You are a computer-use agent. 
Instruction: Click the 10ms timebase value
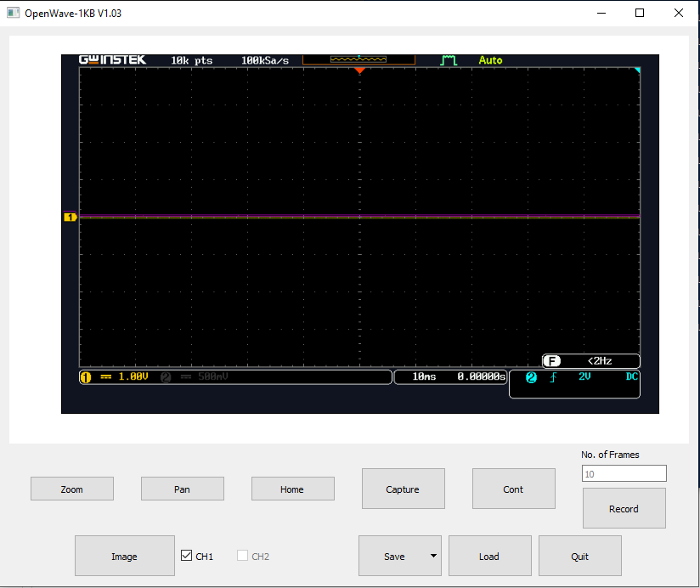(424, 376)
